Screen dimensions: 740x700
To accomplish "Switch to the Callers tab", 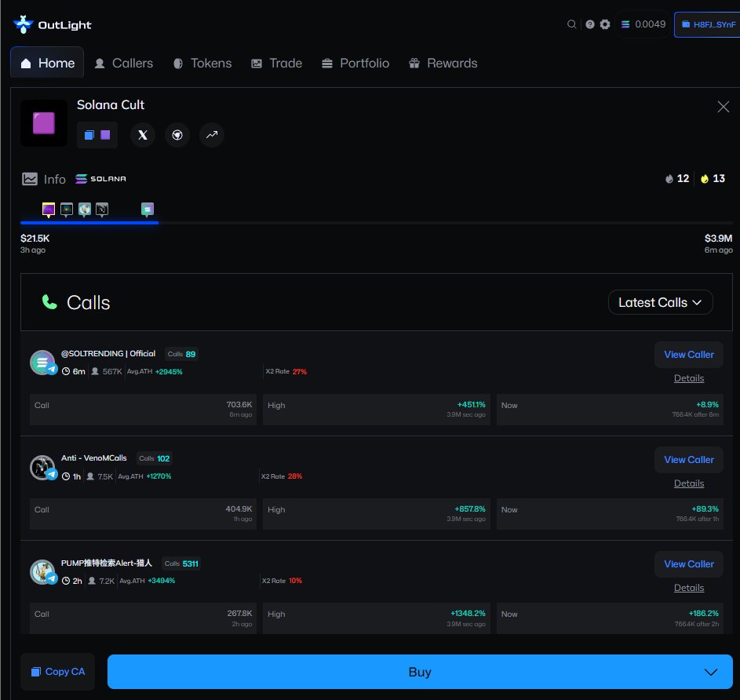I will tap(124, 63).
